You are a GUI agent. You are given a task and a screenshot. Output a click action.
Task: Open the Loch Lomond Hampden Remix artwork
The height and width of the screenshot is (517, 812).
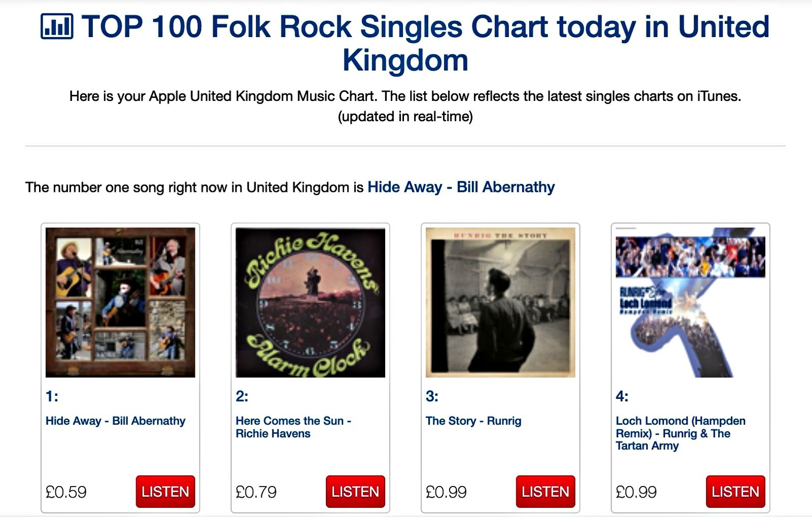[x=690, y=302]
